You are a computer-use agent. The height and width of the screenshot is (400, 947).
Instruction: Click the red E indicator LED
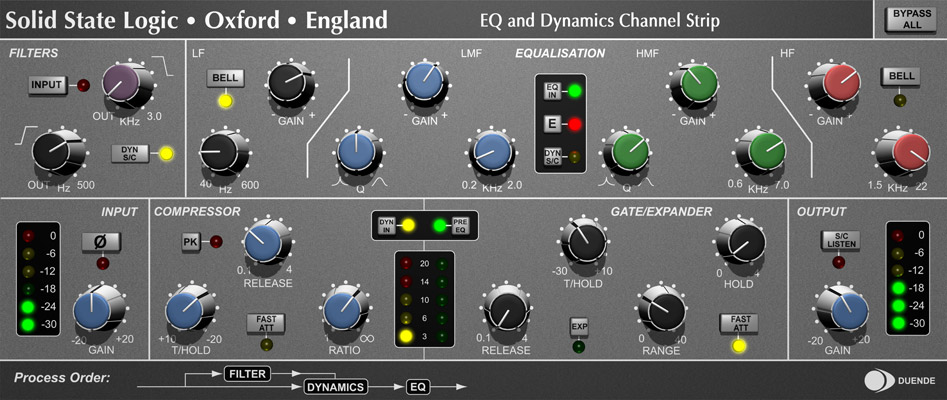point(575,124)
